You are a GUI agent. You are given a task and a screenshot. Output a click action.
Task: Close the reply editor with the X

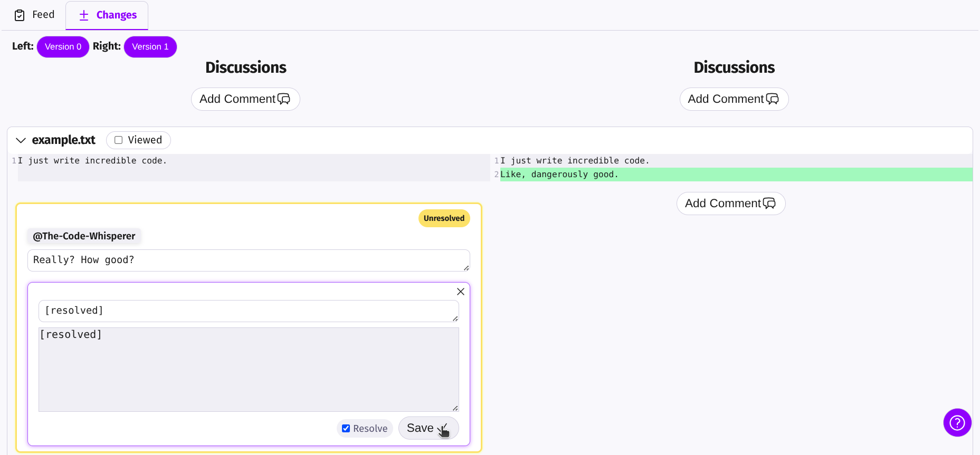[x=461, y=292]
